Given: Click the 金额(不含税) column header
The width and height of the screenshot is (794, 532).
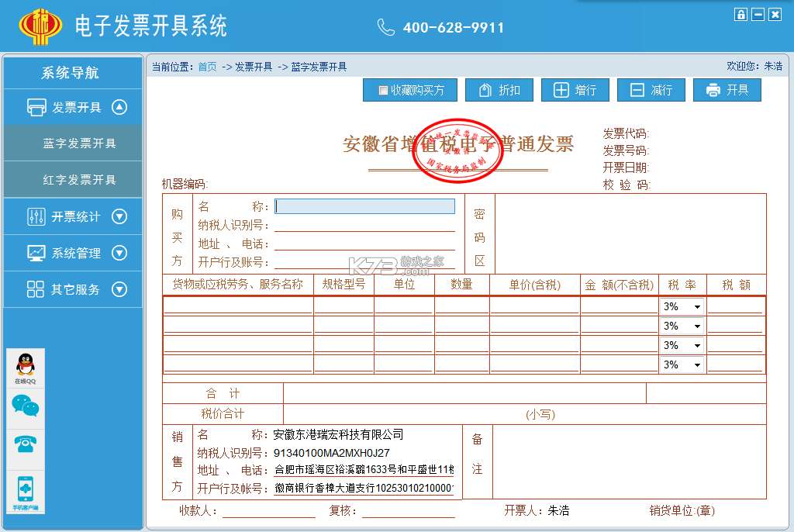Looking at the screenshot, I should click(x=619, y=285).
